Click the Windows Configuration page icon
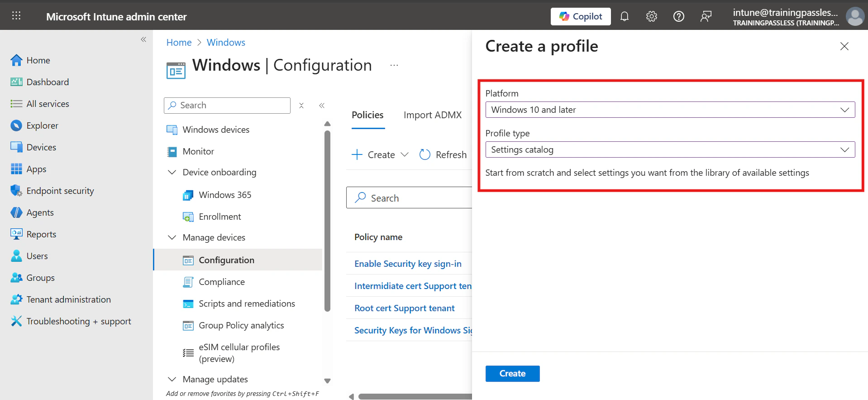The height and width of the screenshot is (400, 868). (x=176, y=71)
